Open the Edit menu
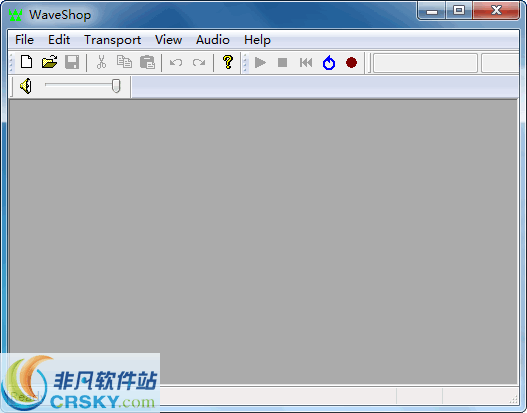This screenshot has width=527, height=413. [x=59, y=40]
